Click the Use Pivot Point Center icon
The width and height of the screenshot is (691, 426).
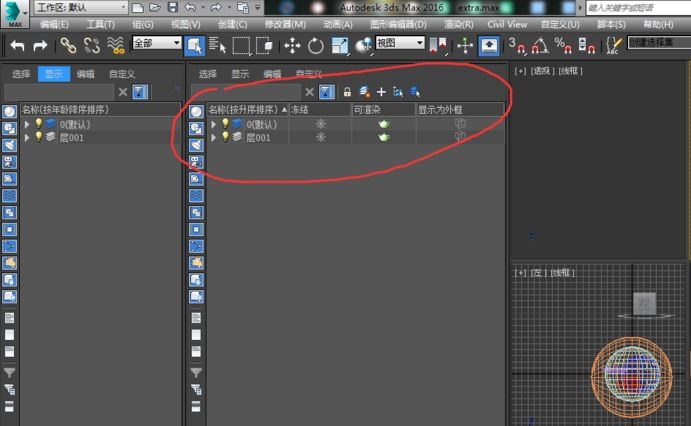click(438, 46)
